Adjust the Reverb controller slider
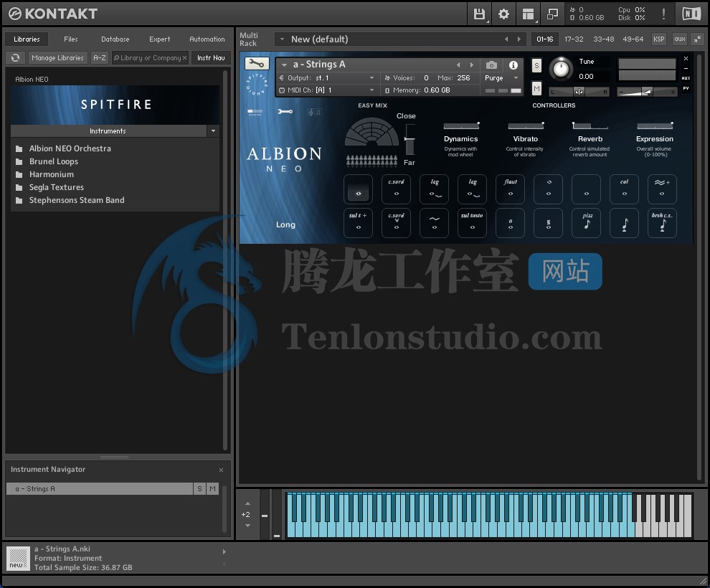 590,125
